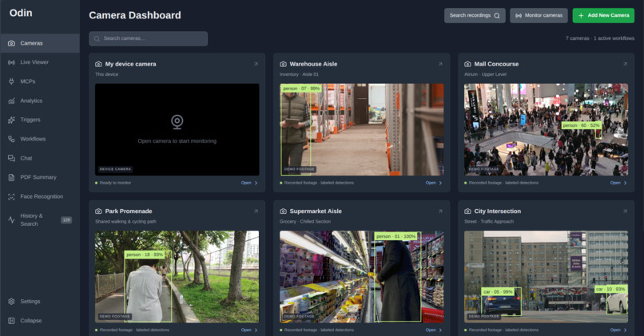Click the plus icon in Add New Camera
The height and width of the screenshot is (336, 644).
(581, 16)
